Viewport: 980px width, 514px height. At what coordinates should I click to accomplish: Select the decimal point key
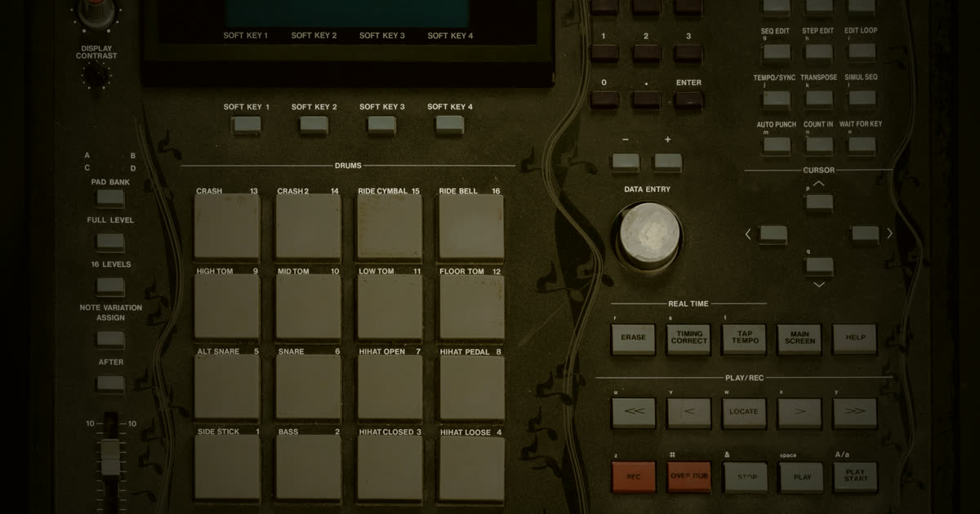tap(647, 100)
